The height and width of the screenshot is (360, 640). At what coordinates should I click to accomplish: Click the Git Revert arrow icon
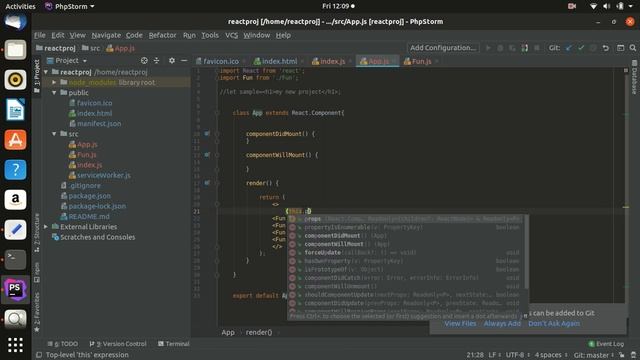coord(606,48)
